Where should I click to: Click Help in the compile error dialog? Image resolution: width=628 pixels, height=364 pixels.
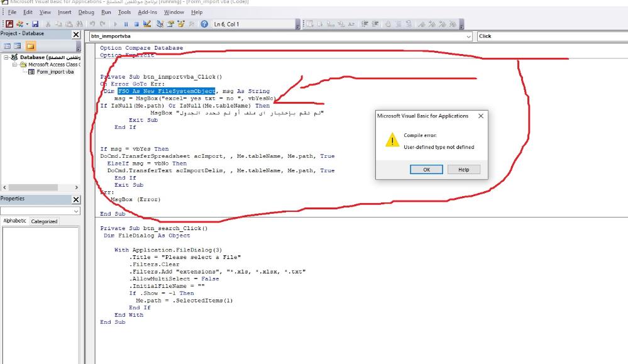pos(463,170)
